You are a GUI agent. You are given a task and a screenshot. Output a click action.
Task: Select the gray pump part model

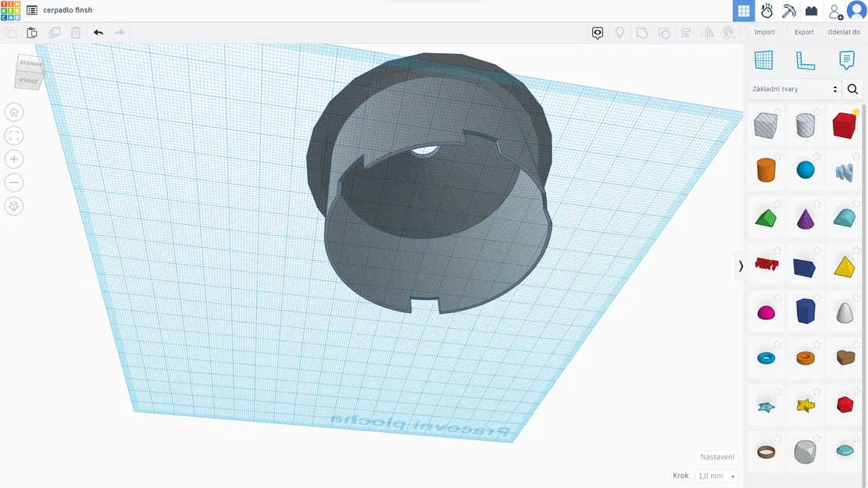tap(429, 183)
